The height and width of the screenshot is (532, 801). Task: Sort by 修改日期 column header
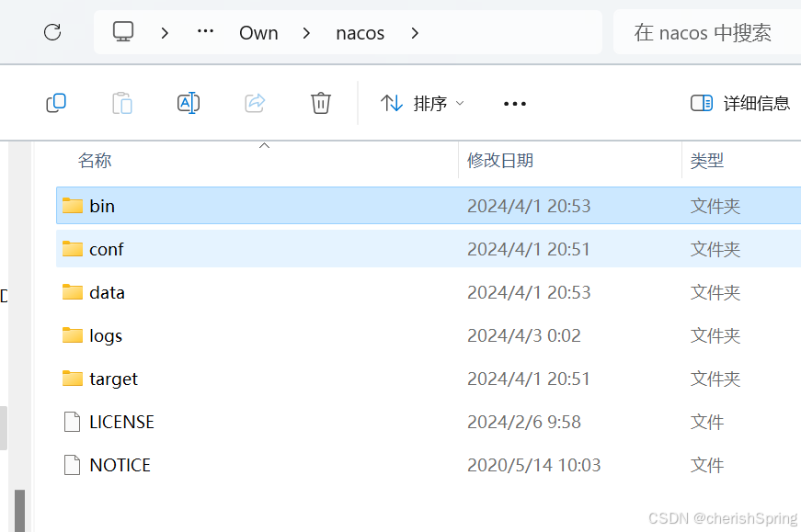coord(500,160)
